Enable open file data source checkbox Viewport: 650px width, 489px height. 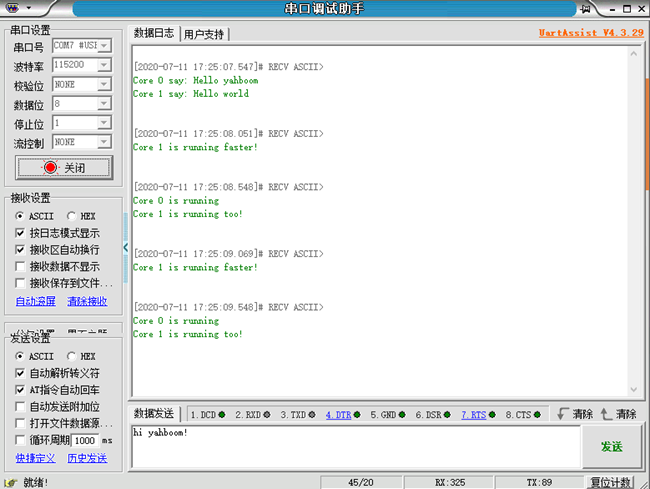point(19,423)
